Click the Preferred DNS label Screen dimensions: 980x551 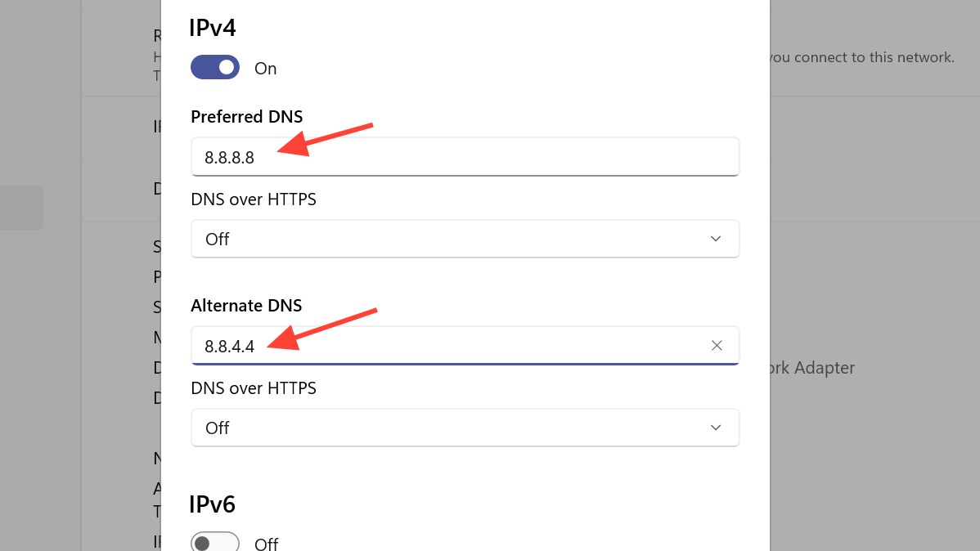246,117
